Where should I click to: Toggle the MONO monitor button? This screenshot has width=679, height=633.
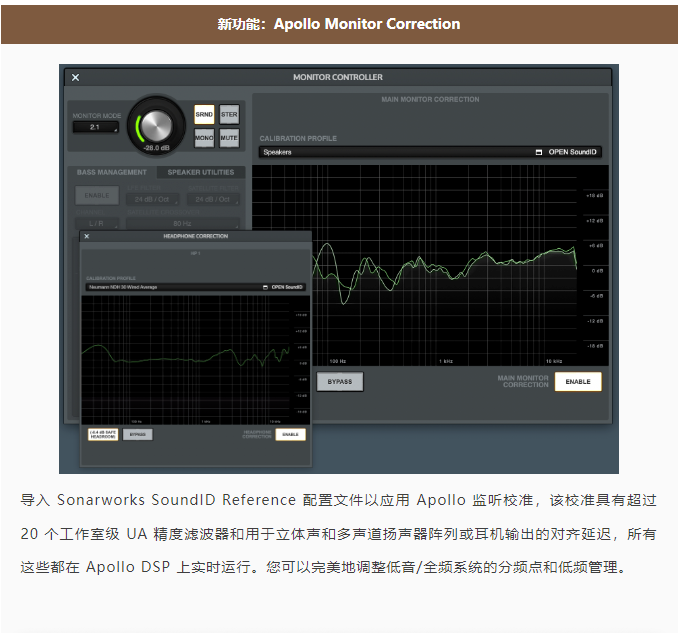204,138
